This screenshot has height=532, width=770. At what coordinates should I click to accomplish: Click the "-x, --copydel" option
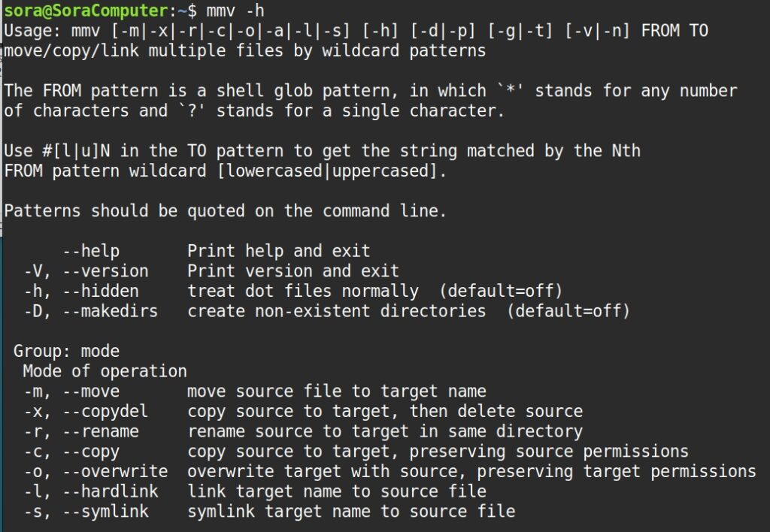pyautogui.click(x=86, y=411)
